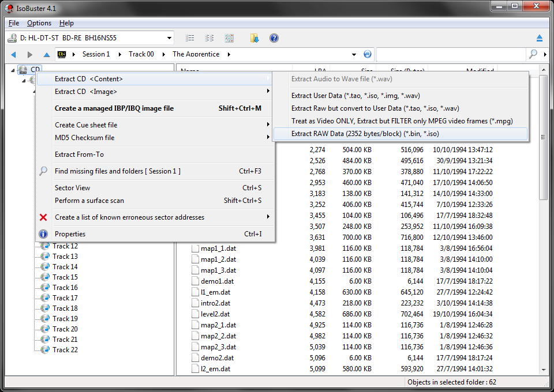The image size is (554, 392).
Task: Click the Extract CD <Content> menu entry
Action: point(155,79)
